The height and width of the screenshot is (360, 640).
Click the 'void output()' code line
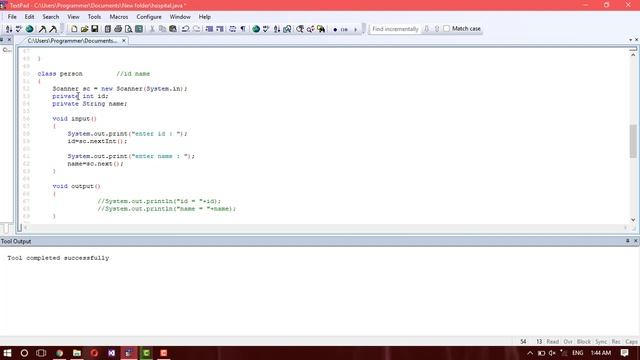[76, 186]
